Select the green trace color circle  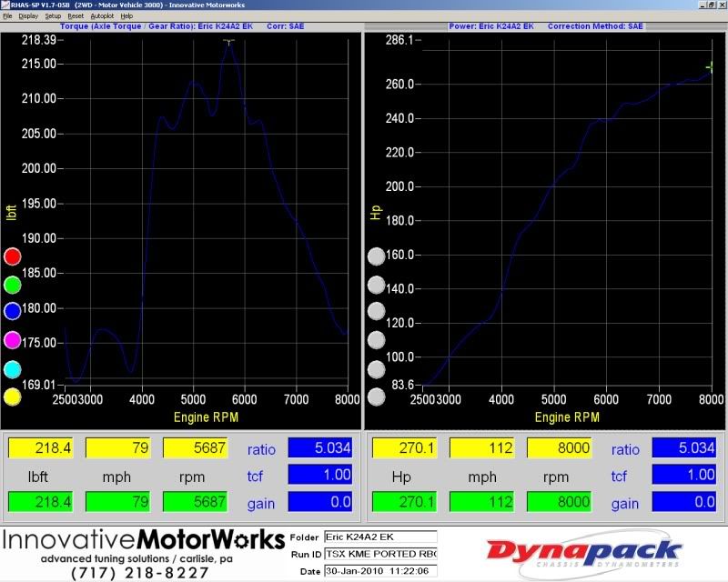pos(13,285)
